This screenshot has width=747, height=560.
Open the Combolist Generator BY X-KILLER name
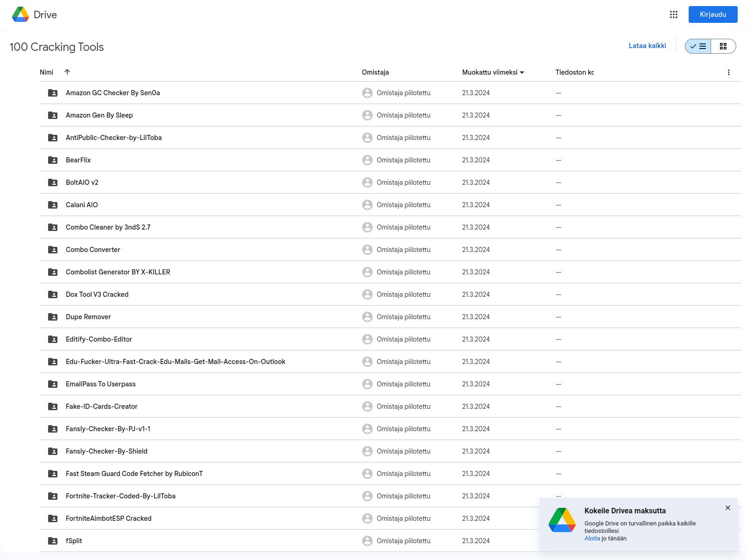click(x=118, y=272)
